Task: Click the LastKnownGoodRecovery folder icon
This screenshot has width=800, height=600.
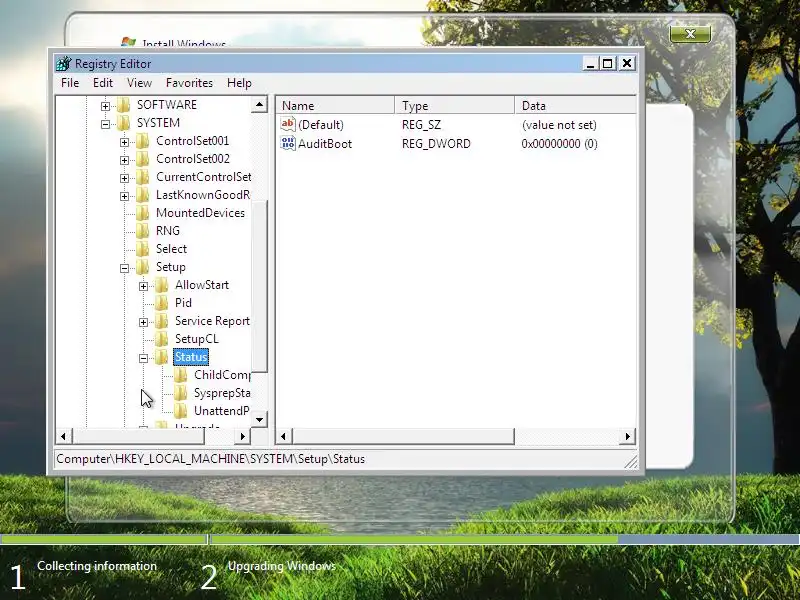Action: [x=142, y=195]
